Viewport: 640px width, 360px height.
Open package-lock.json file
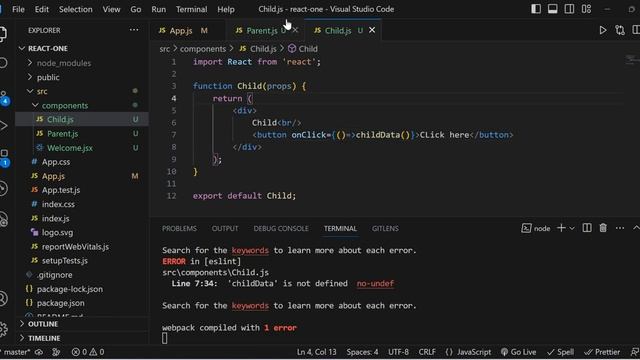(82, 289)
